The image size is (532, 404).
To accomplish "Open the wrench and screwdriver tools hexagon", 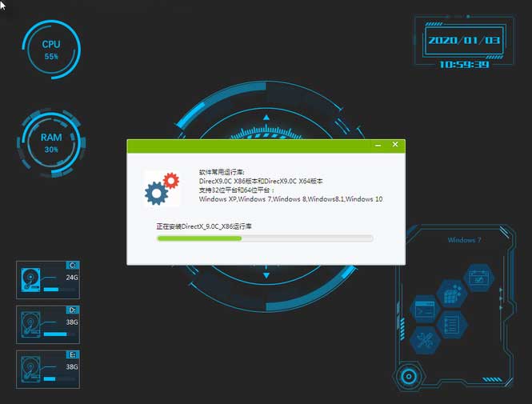I will tap(424, 339).
